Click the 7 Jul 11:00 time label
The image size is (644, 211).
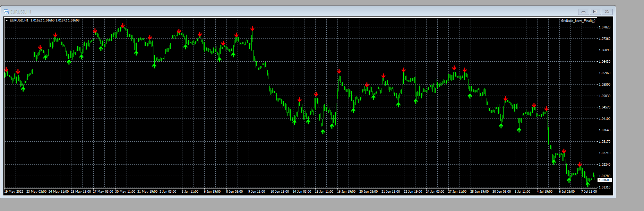589,192
